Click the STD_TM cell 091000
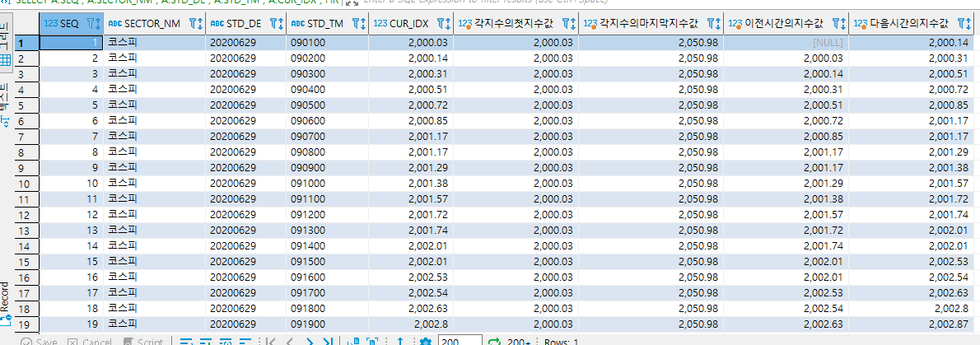 pos(328,183)
